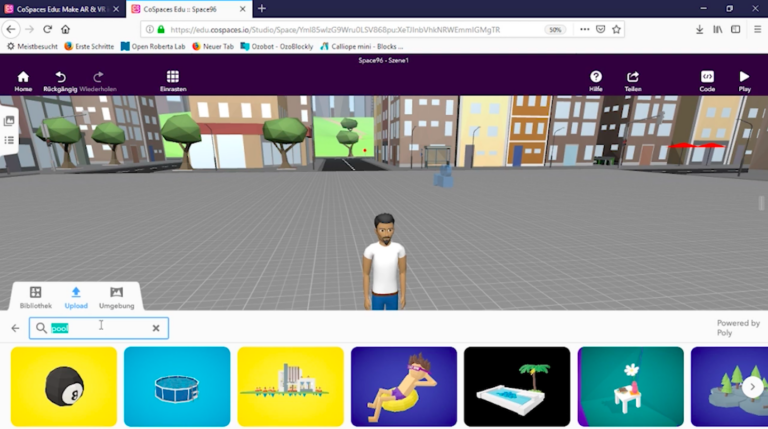
Task: Clear the search text with X
Action: 156,328
